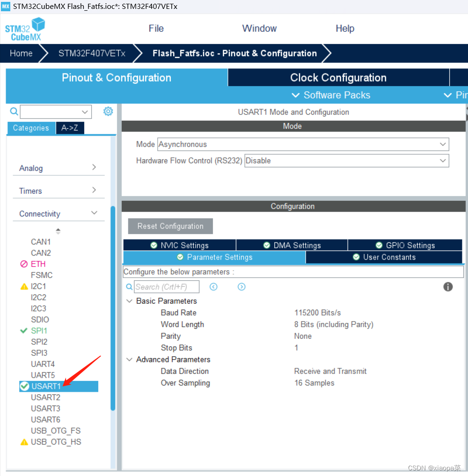Image resolution: width=468 pixels, height=476 pixels.
Task: Click the Parity None value
Action: [303, 336]
